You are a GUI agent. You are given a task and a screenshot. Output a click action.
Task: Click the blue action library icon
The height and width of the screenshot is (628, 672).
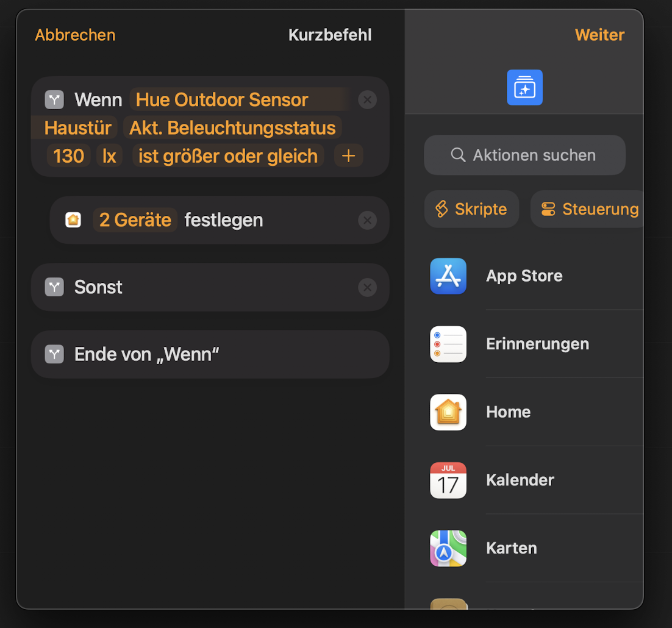coord(524,88)
